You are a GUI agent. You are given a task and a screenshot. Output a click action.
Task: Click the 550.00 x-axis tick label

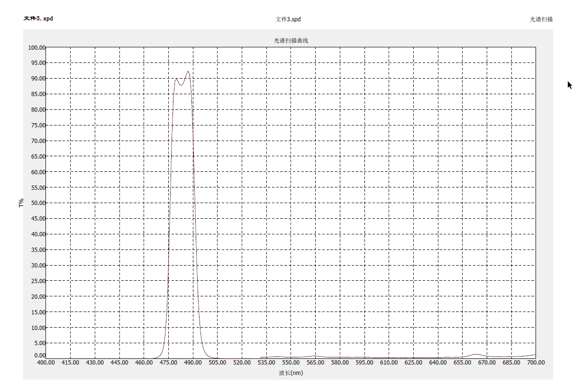(291, 363)
